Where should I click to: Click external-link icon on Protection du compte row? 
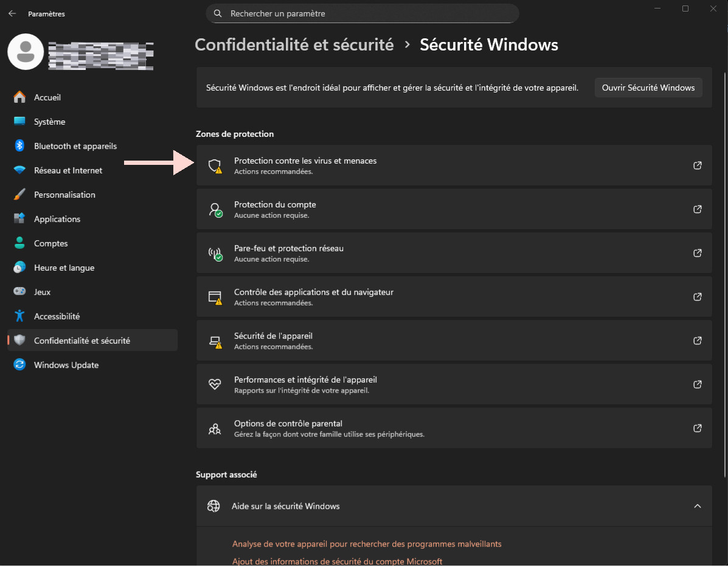[697, 209]
